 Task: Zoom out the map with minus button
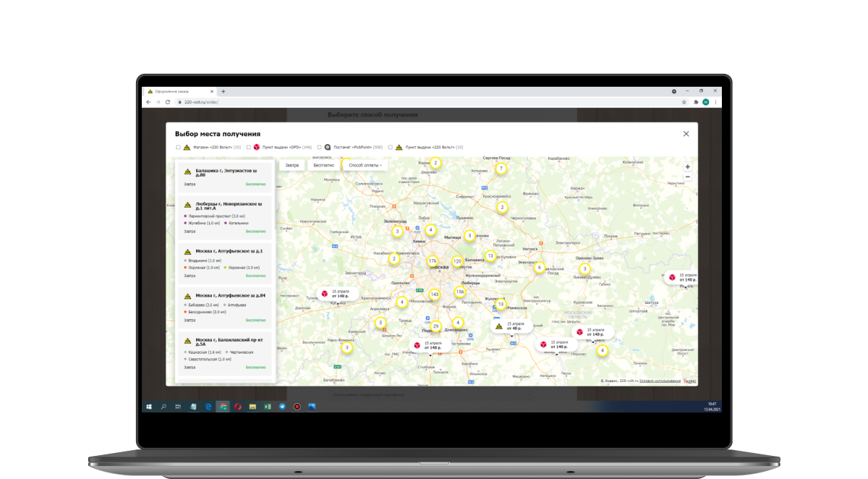[687, 177]
